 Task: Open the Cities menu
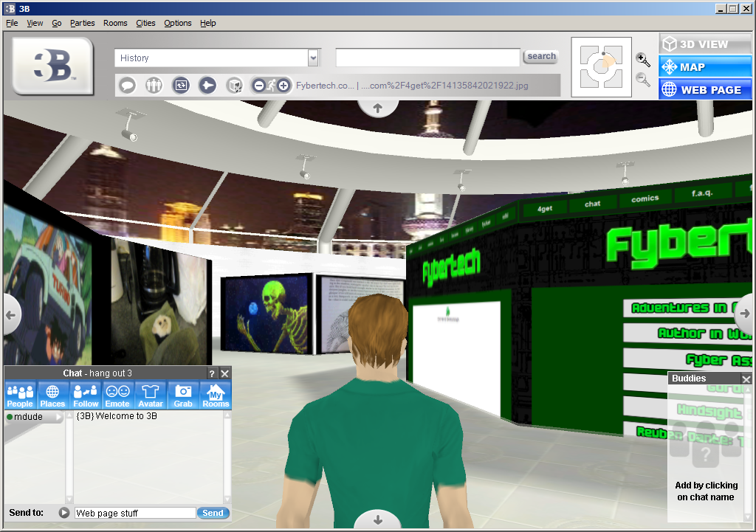pyautogui.click(x=145, y=23)
